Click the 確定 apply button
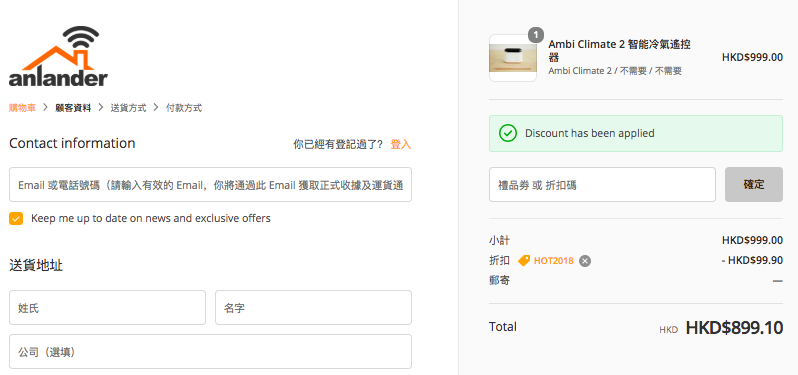 [754, 184]
